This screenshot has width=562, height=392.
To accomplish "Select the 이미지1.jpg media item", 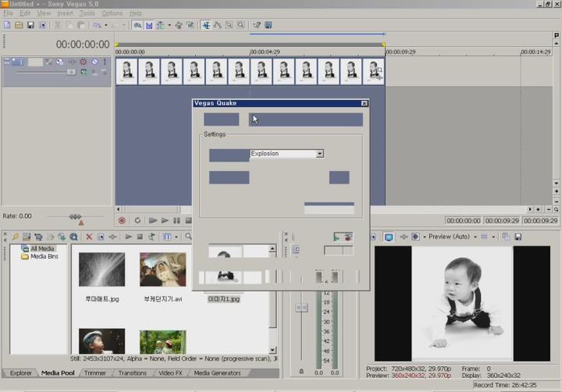I will [224, 299].
